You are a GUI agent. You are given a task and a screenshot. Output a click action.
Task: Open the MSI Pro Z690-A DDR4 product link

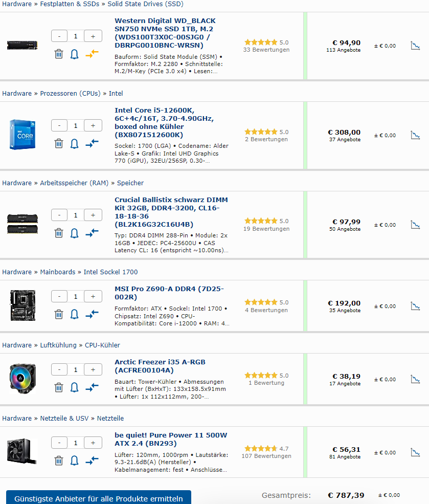pyautogui.click(x=169, y=293)
